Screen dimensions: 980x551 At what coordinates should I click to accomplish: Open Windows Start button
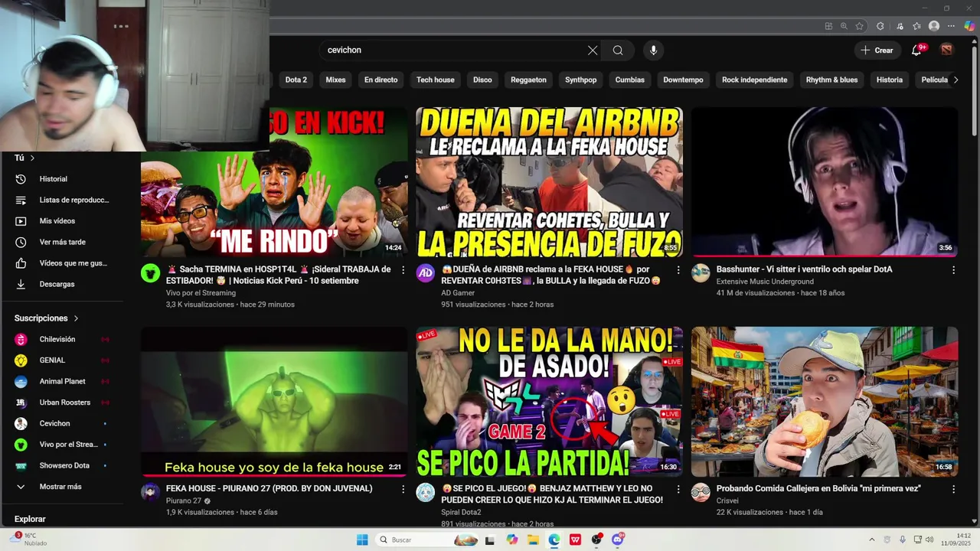362,540
